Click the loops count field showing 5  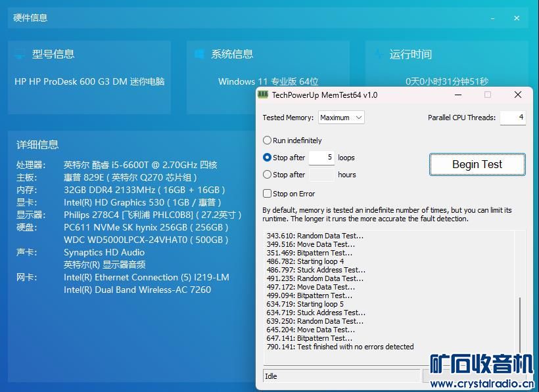coord(321,158)
